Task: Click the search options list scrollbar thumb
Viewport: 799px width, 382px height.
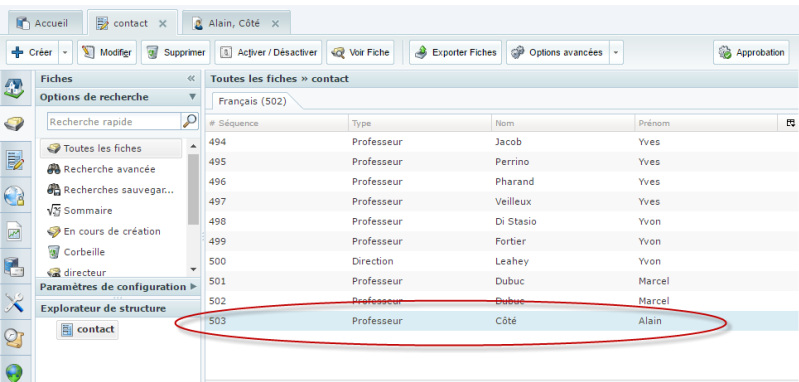Action: click(x=193, y=189)
